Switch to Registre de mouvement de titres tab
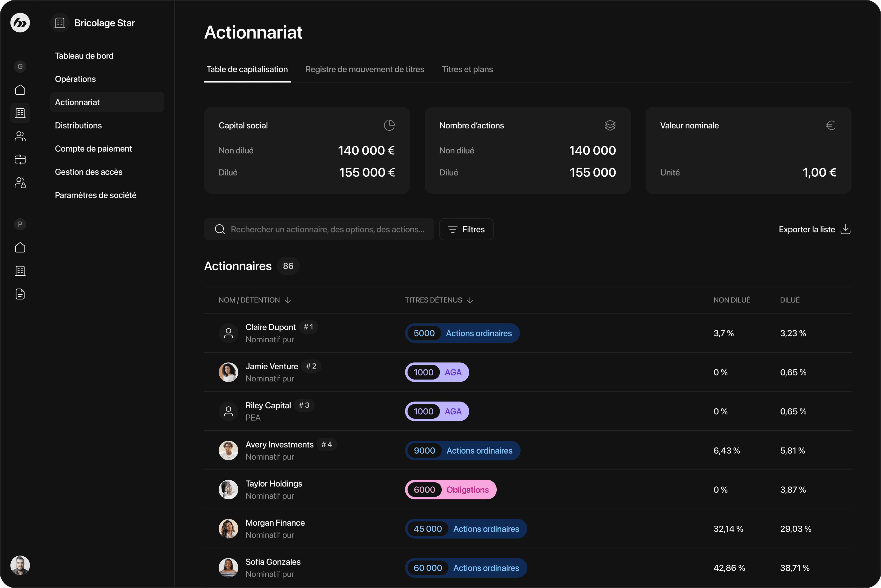The image size is (881, 588). coord(364,69)
